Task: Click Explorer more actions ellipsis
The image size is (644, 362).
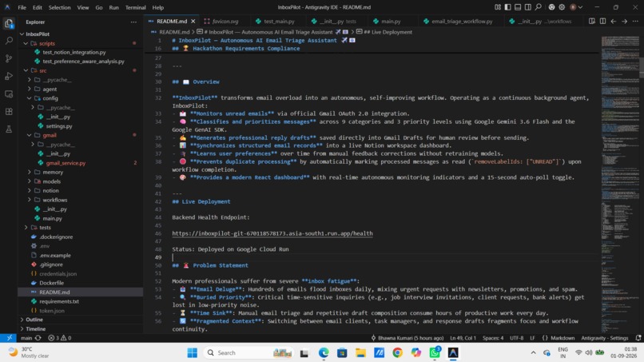Action: (x=133, y=22)
